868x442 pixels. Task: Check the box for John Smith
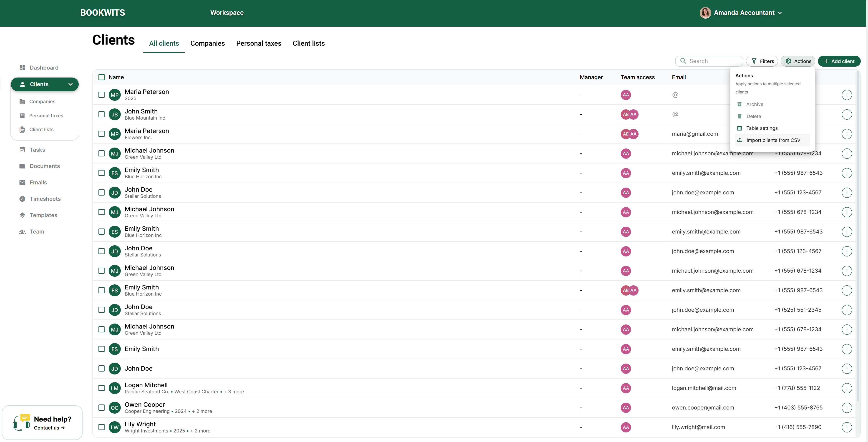click(101, 115)
